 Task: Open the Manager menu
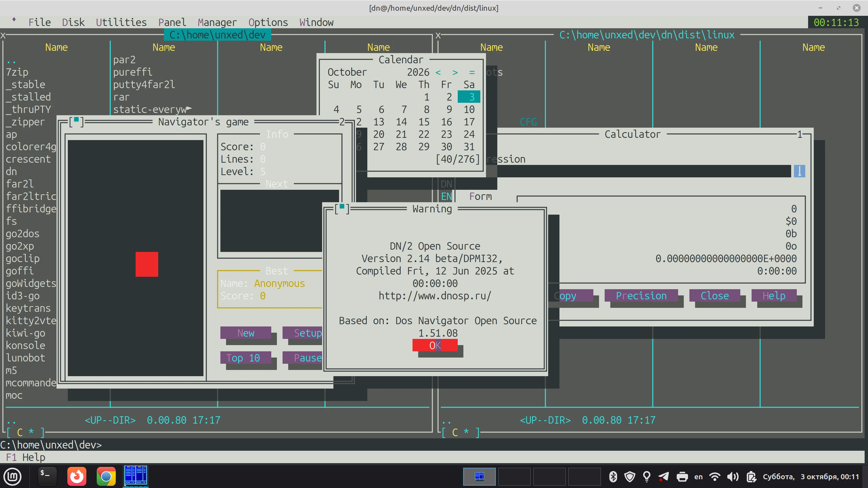[217, 22]
